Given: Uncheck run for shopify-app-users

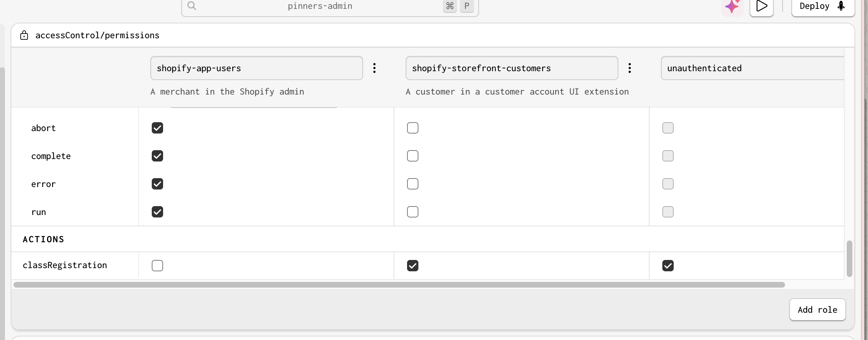Looking at the screenshot, I should click(x=157, y=212).
